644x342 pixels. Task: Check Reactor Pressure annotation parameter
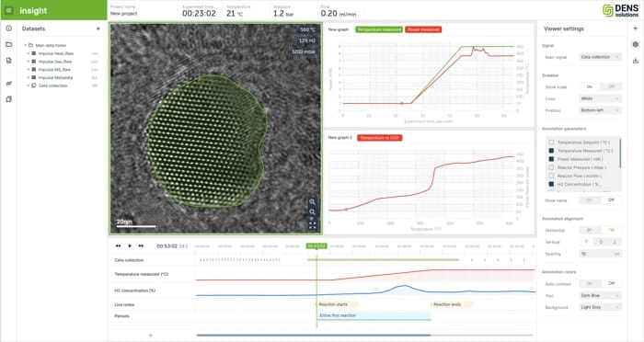click(x=551, y=167)
